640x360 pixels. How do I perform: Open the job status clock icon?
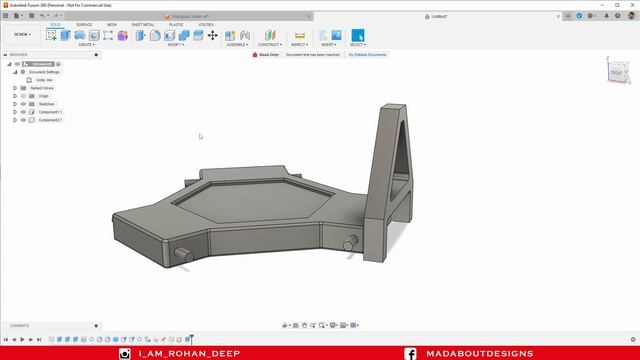[x=590, y=16]
